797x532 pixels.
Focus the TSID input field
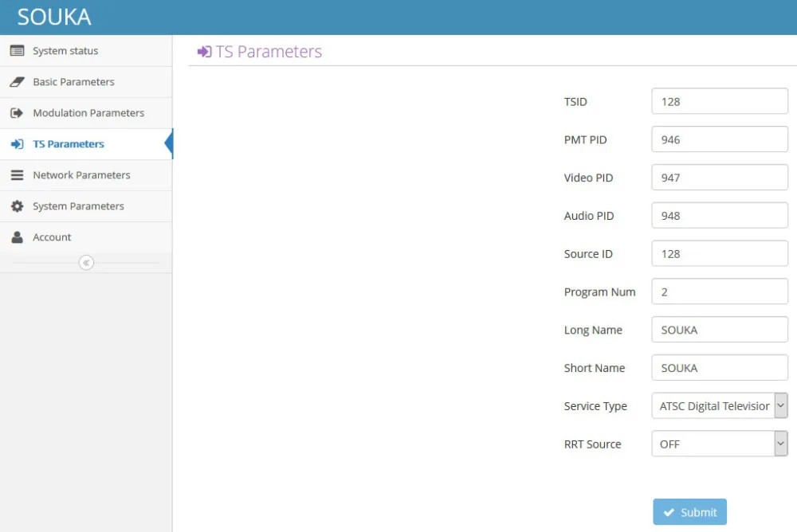tap(719, 101)
